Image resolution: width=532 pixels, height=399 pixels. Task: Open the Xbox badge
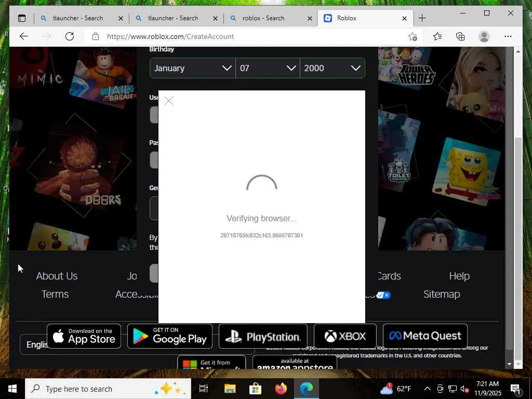point(345,336)
